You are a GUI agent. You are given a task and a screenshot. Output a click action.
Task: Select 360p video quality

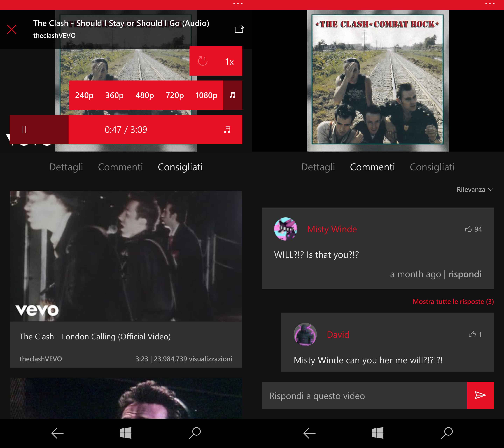pos(114,95)
